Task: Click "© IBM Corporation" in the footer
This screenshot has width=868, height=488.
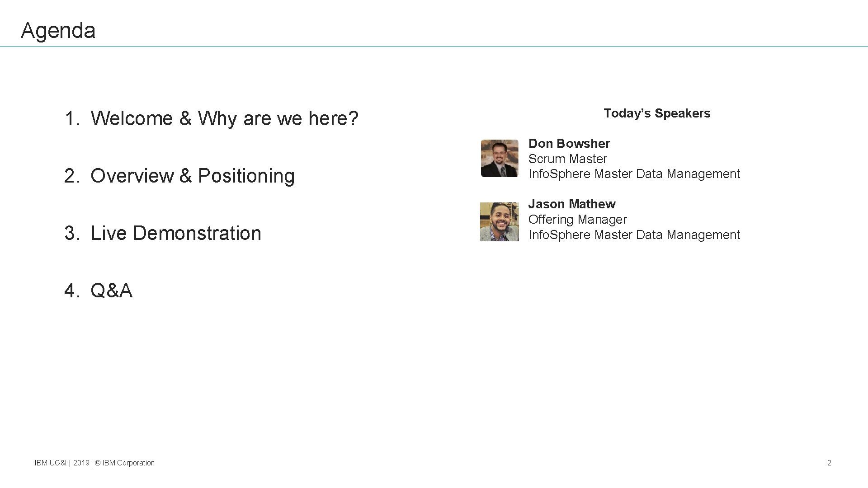Action: coord(125,463)
